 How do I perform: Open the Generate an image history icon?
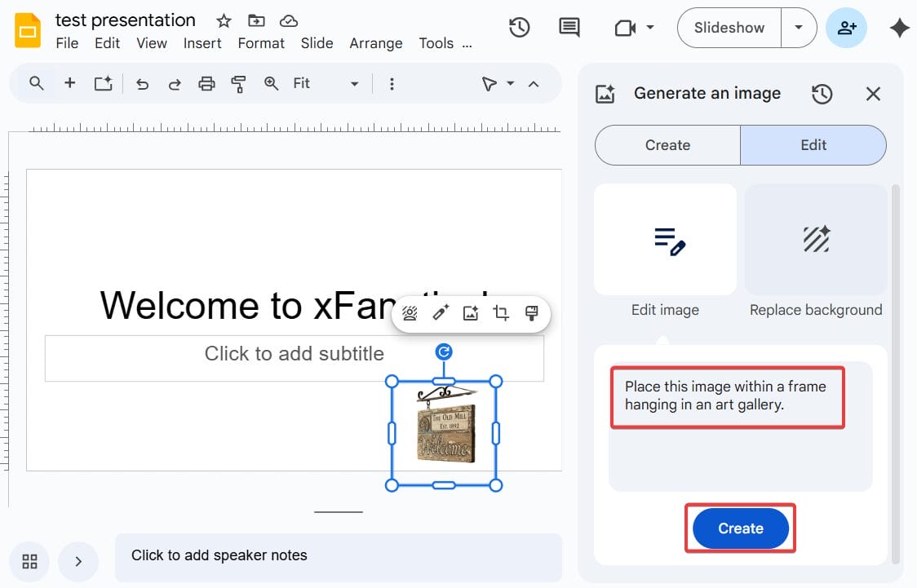tap(822, 94)
